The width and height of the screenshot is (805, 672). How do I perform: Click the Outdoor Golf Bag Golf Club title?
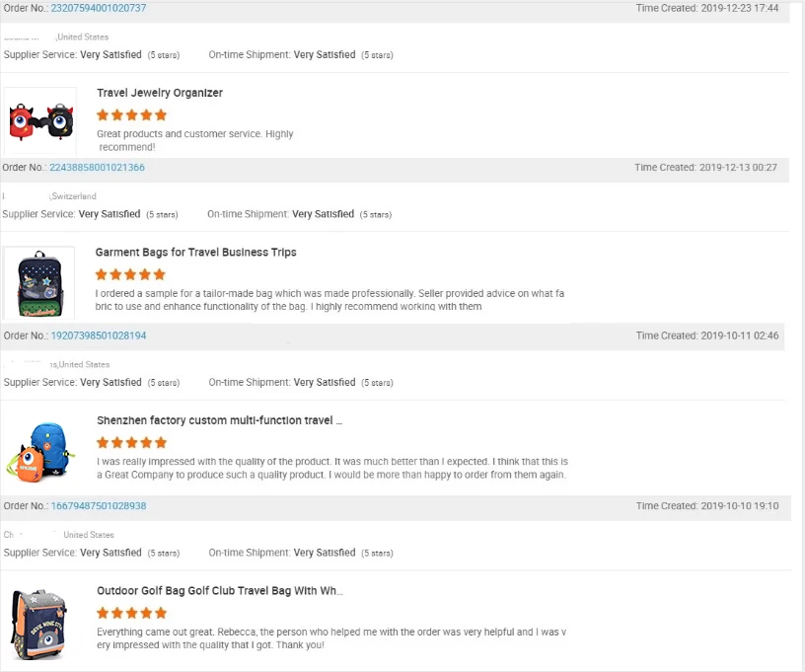[x=219, y=591]
